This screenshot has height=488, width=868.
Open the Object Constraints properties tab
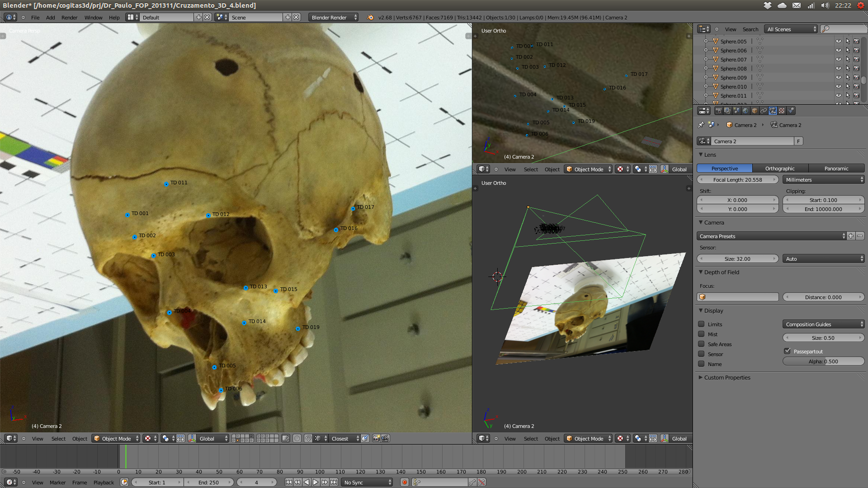click(x=764, y=111)
